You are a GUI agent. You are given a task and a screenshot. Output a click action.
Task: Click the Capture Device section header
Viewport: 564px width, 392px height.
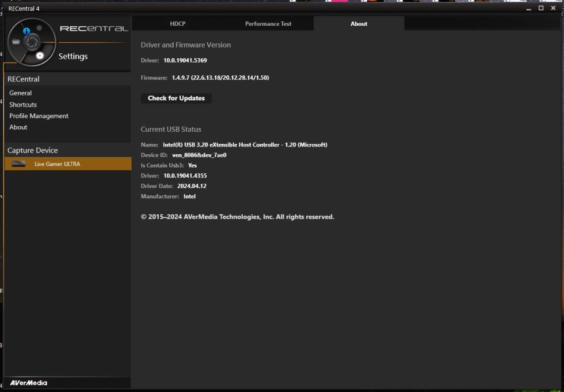(x=32, y=150)
